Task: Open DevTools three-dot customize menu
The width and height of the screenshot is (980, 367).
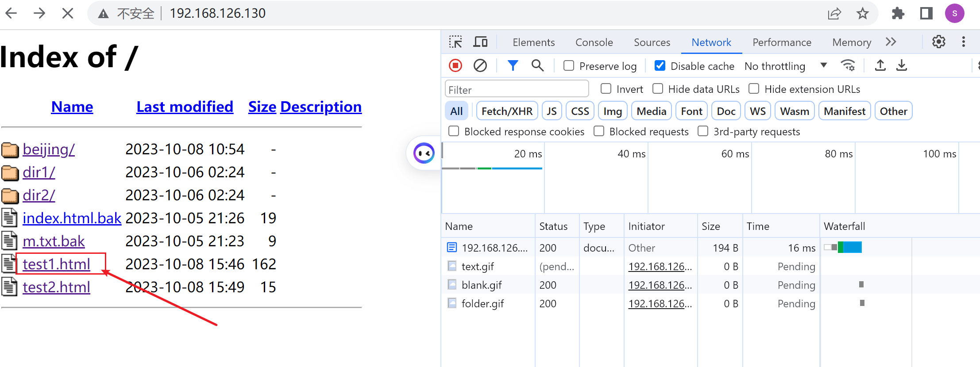Action: click(964, 42)
